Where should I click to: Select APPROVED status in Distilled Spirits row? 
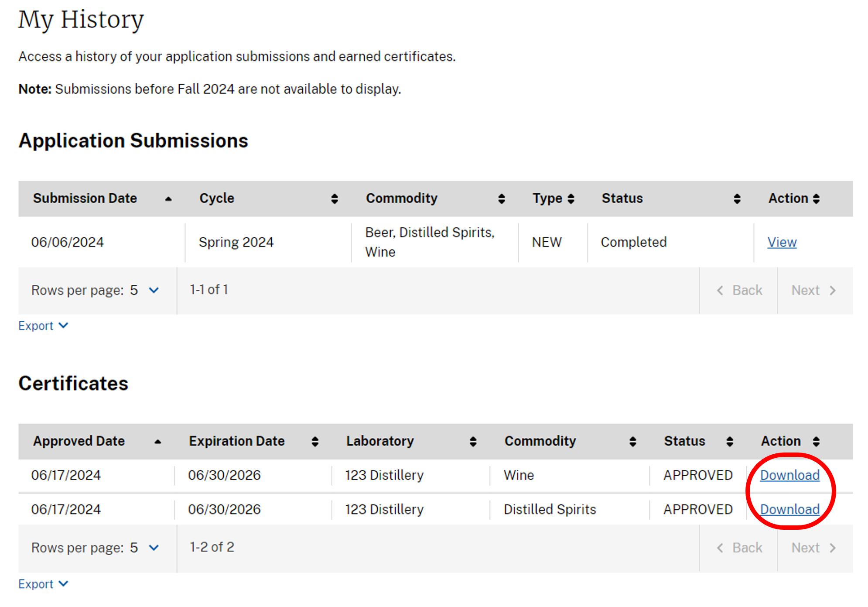698,509
